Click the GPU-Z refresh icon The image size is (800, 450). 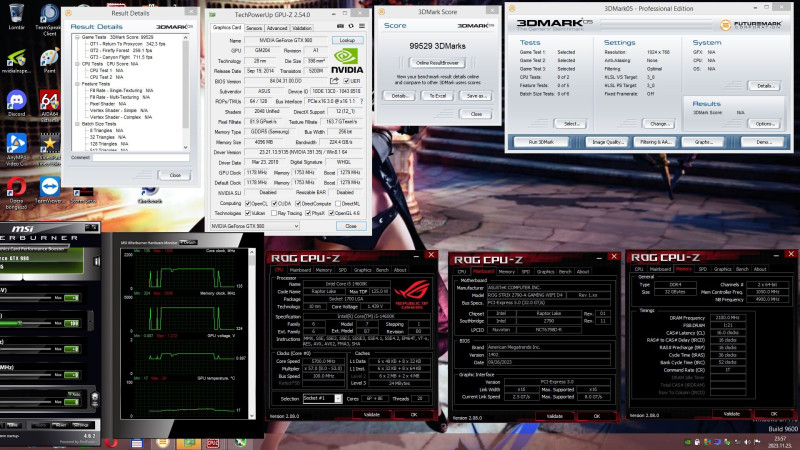pos(351,26)
